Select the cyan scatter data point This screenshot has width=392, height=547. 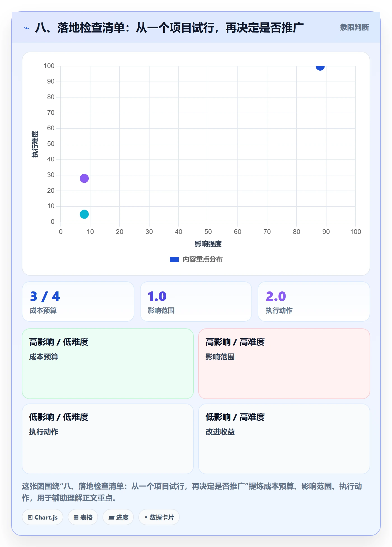(84, 214)
